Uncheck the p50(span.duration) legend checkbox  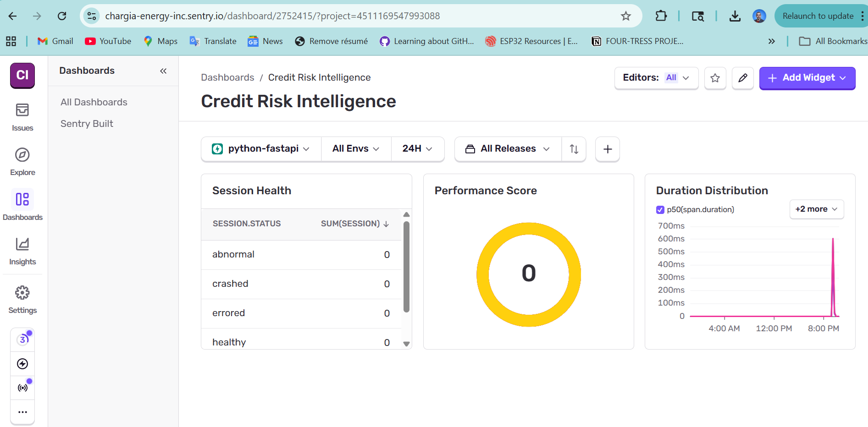tap(660, 210)
